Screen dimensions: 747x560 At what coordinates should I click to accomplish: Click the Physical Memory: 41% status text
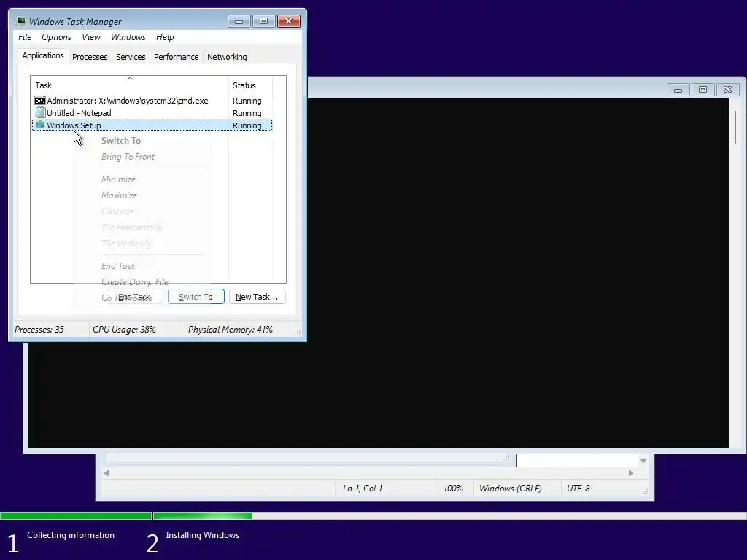230,330
